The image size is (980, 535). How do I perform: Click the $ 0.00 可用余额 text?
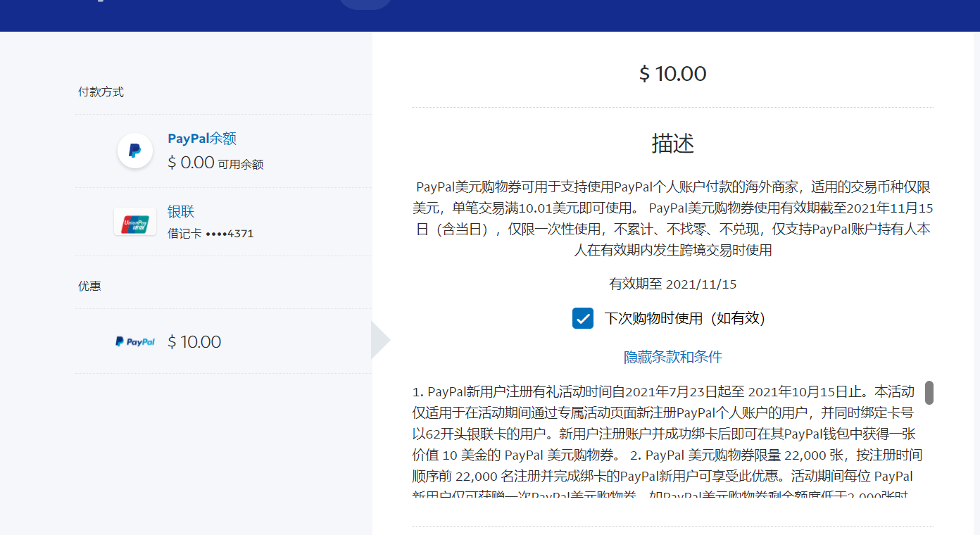click(x=215, y=163)
